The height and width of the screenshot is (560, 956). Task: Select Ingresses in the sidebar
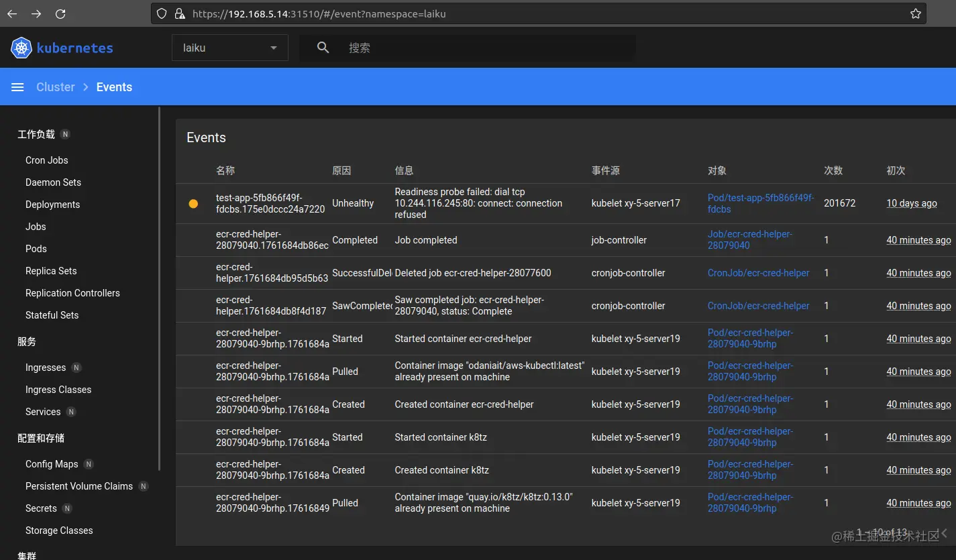(x=46, y=368)
